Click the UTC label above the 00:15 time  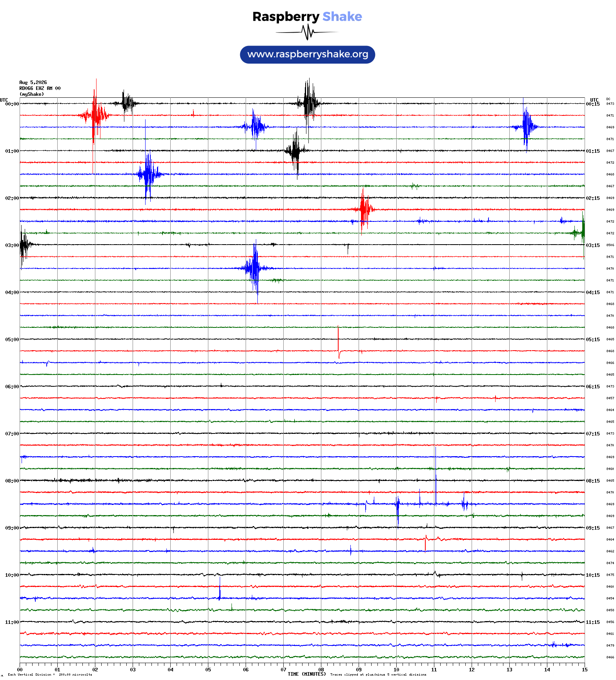coord(594,100)
